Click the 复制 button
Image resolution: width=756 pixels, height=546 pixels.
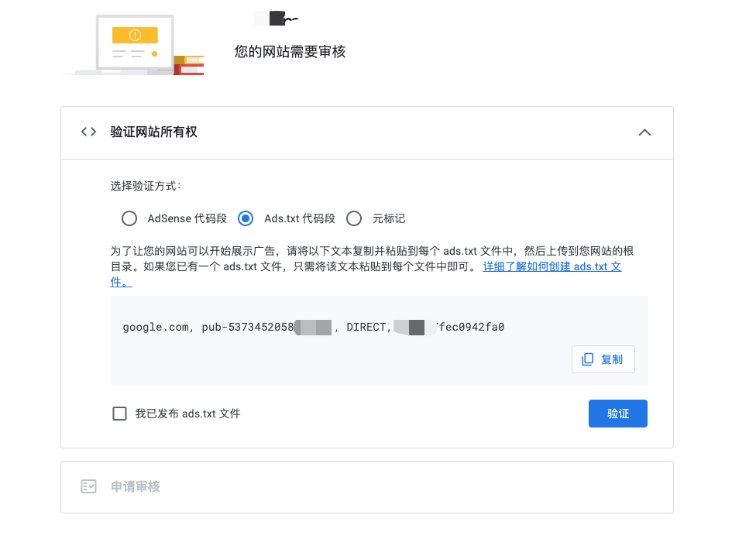tap(603, 359)
